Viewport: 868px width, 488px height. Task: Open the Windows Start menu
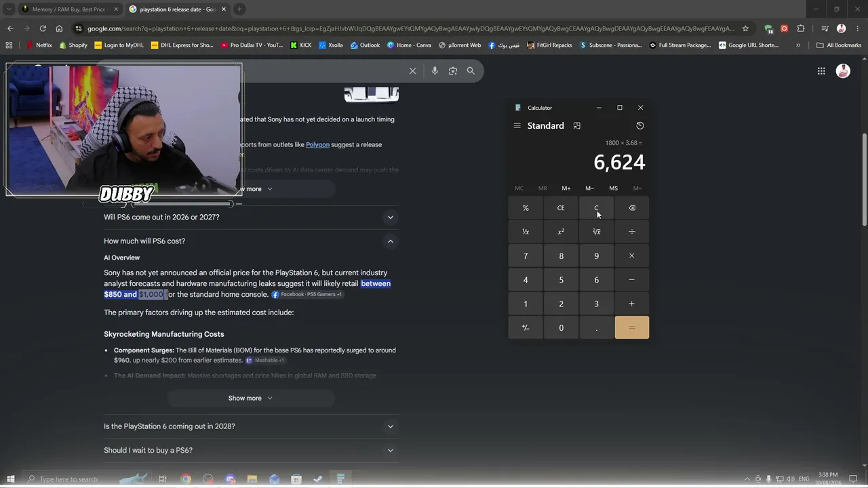pos(10,479)
